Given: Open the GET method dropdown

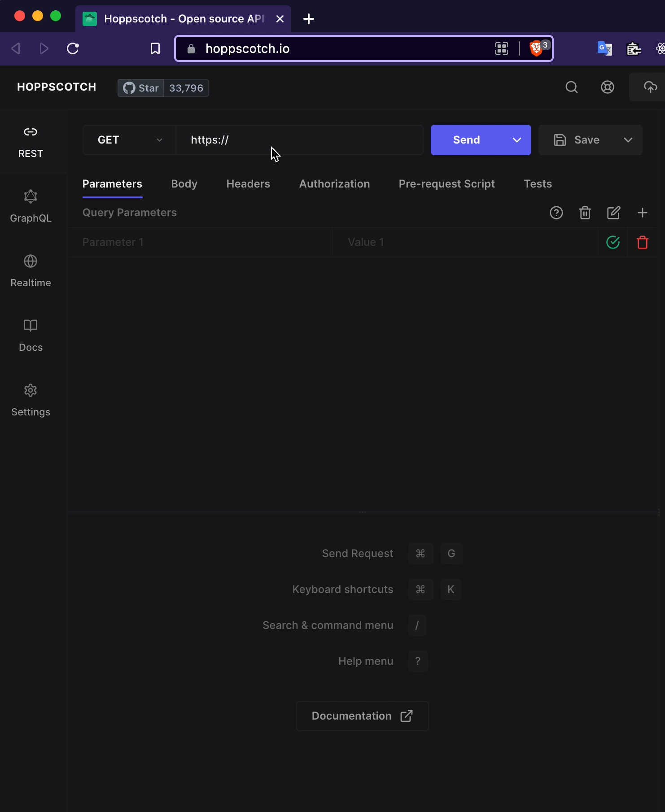Looking at the screenshot, I should tap(129, 140).
